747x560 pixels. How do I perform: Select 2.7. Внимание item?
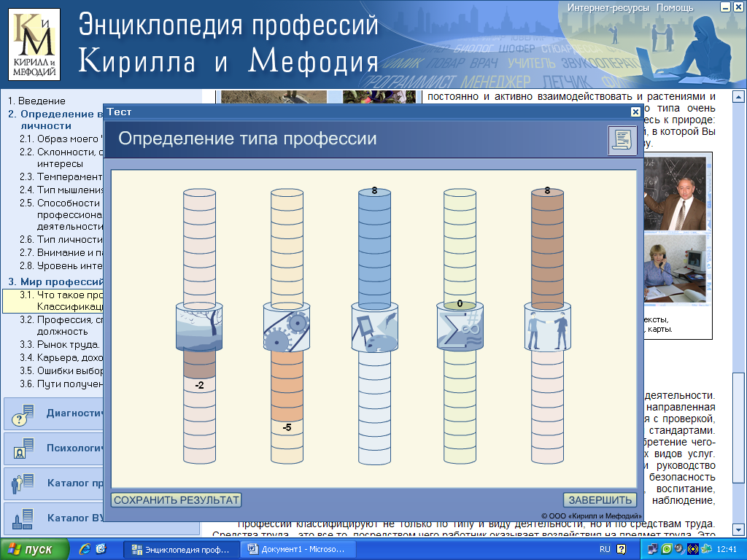(x=61, y=252)
